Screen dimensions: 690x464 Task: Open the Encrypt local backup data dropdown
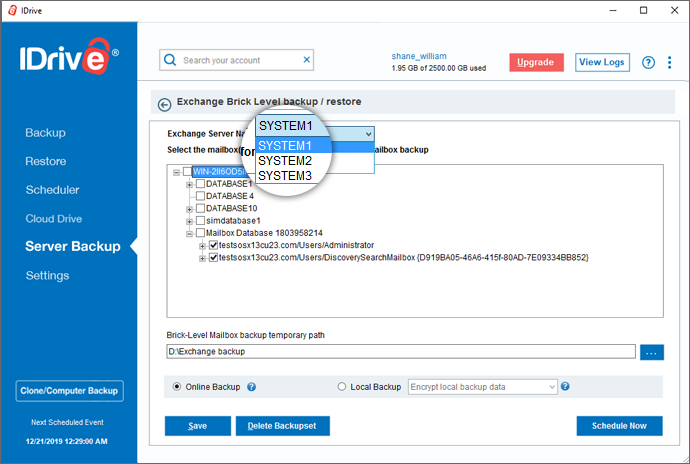[482, 387]
